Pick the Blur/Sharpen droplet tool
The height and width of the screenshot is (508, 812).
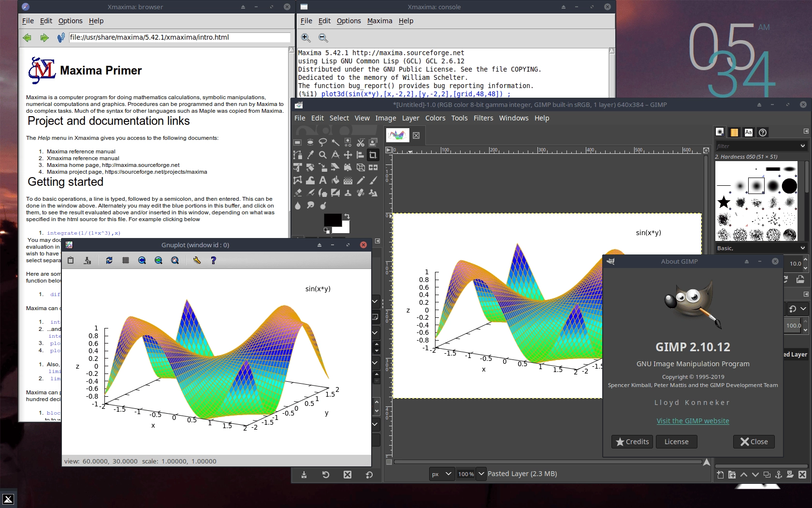298,205
